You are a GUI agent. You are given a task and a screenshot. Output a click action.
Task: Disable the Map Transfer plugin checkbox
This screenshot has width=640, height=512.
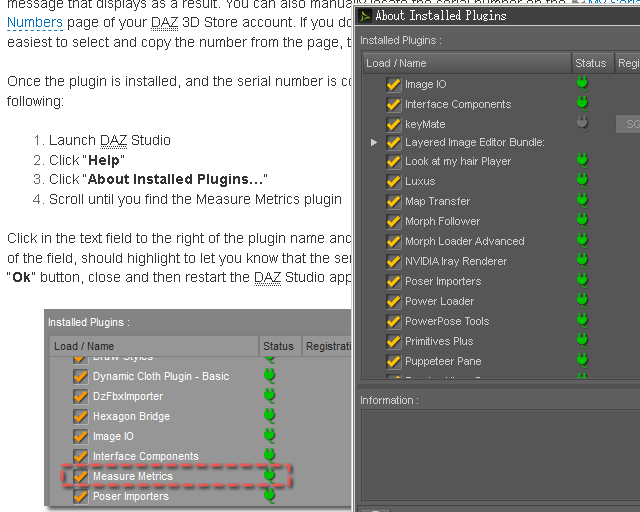point(393,202)
